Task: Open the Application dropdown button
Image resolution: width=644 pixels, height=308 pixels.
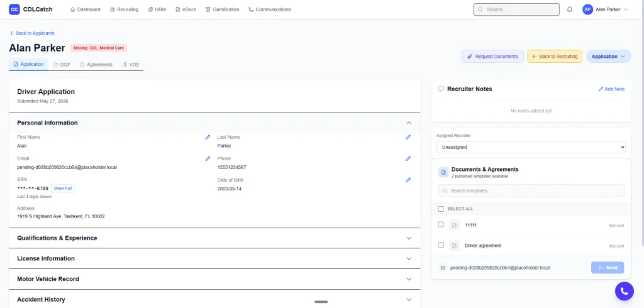Action: point(608,57)
